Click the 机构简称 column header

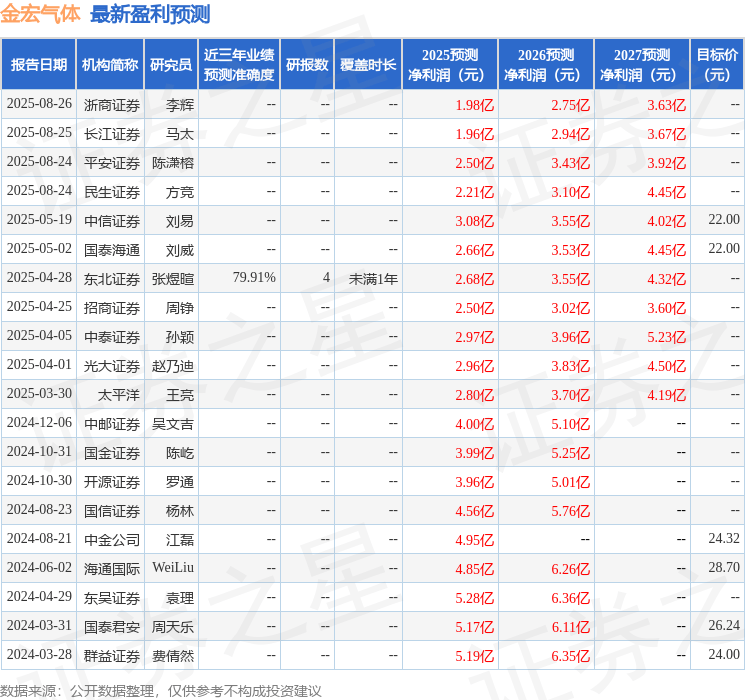pos(110,65)
